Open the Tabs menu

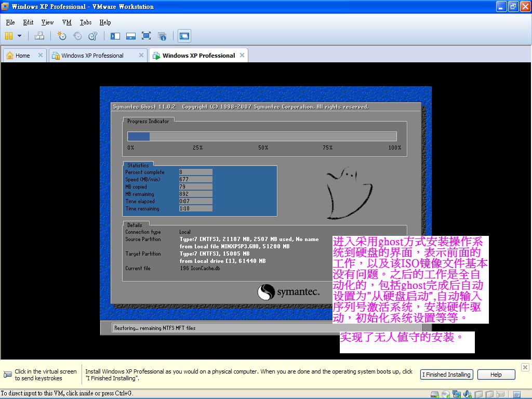click(x=86, y=22)
